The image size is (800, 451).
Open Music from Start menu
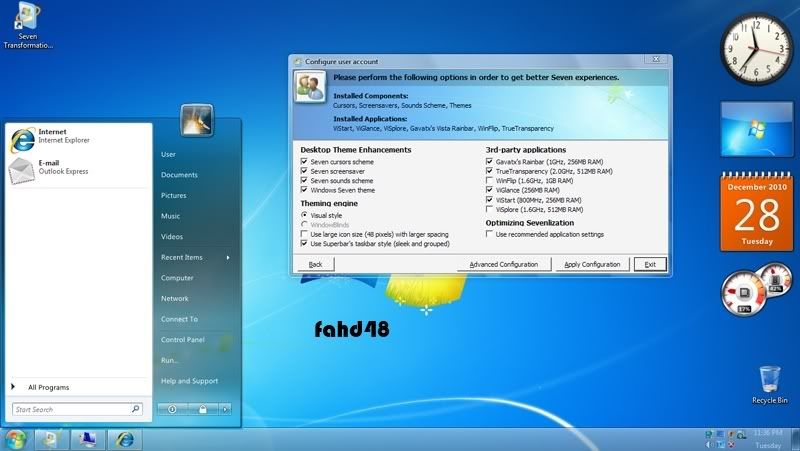click(170, 216)
